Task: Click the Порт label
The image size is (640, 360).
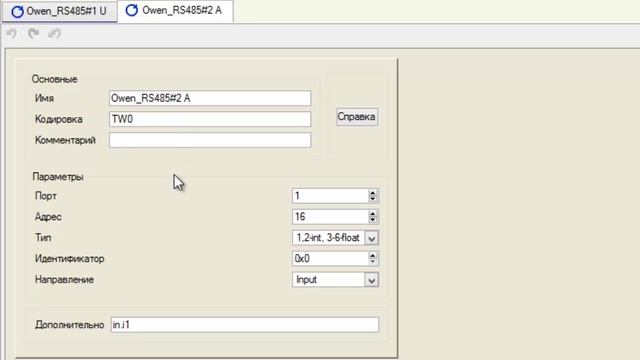Action: (x=46, y=196)
